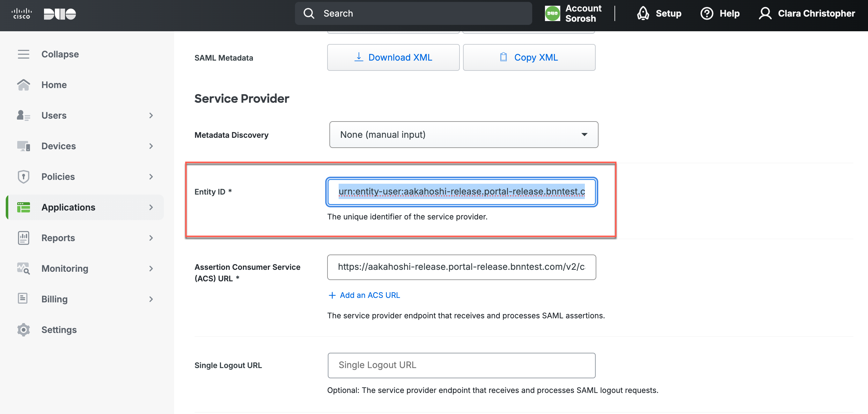
Task: Expand the Devices submenu chevron
Action: click(151, 146)
